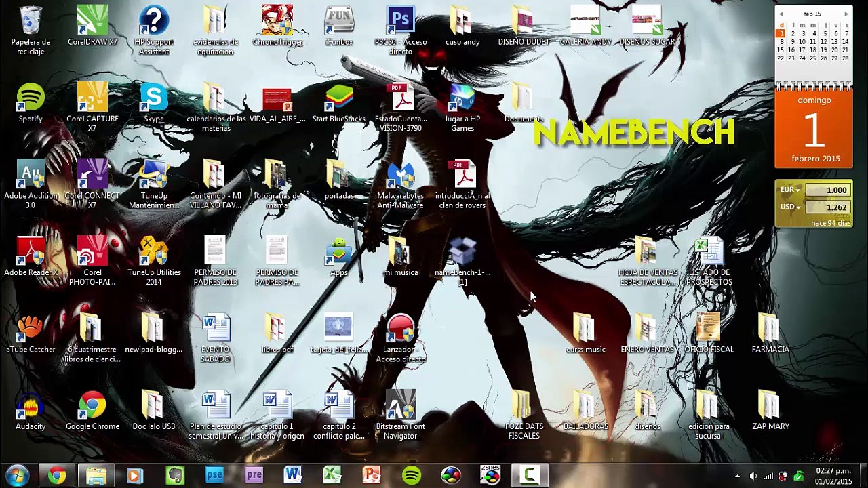
Task: Click the Evernote taskbar icon
Action: click(174, 475)
